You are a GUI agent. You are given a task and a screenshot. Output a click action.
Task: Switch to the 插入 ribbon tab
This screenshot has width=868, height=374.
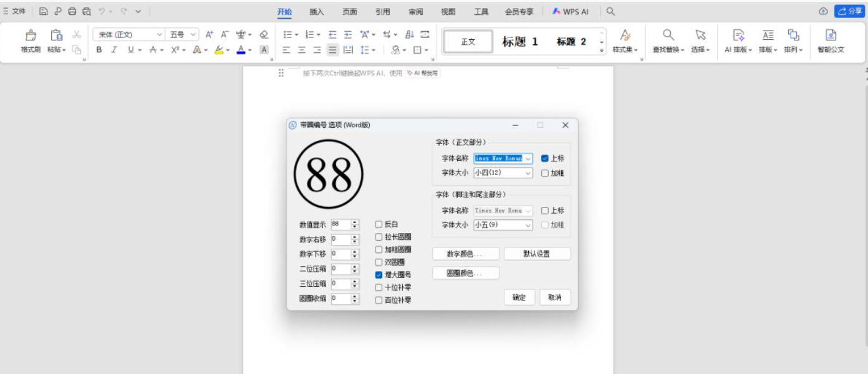point(317,11)
